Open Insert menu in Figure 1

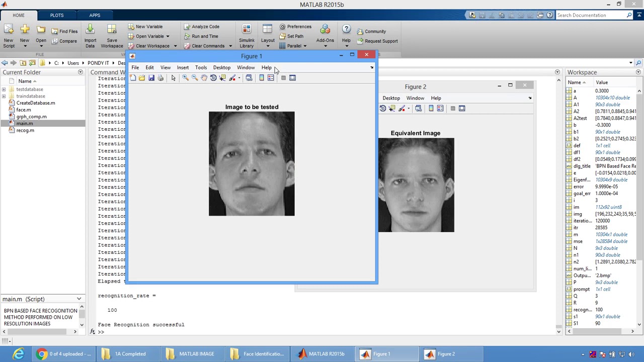(x=183, y=67)
